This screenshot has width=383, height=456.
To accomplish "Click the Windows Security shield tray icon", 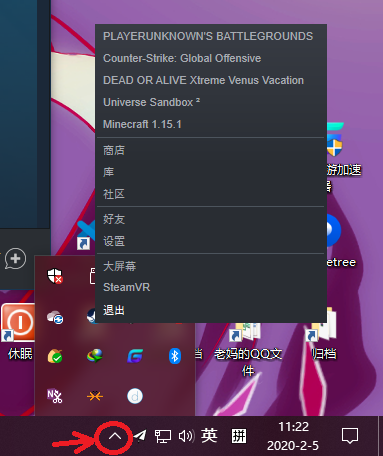I will (x=55, y=276).
